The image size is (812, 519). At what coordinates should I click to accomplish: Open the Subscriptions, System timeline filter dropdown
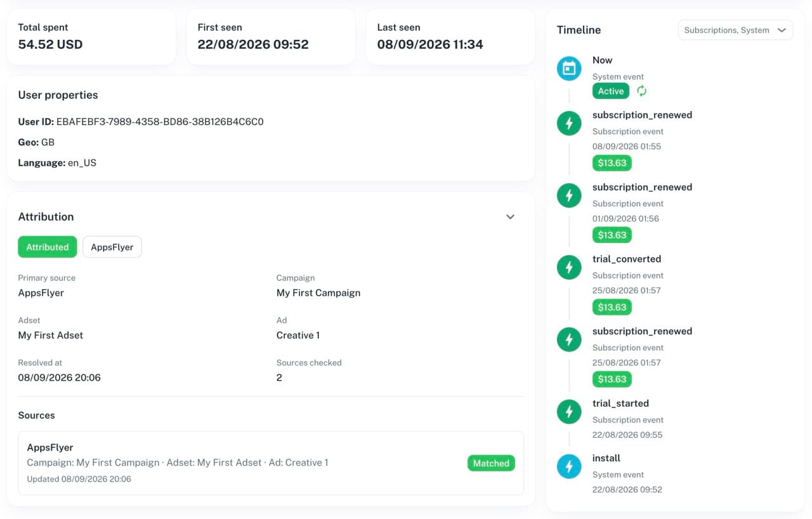pyautogui.click(x=735, y=30)
